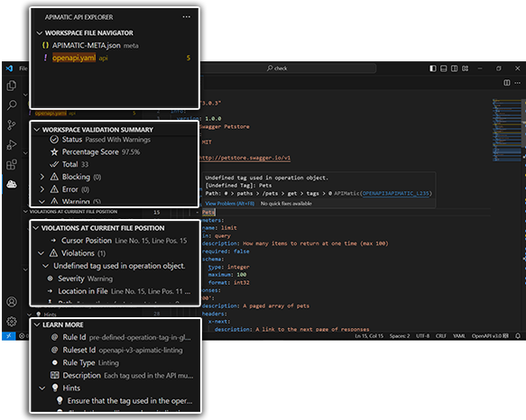Image resolution: width=526 pixels, height=420 pixels.
Task: Click the Violations warning triangle icon
Action: pos(53,253)
